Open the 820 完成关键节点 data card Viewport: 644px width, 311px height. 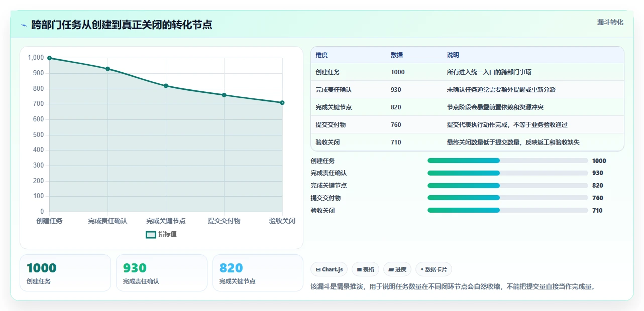(x=258, y=273)
